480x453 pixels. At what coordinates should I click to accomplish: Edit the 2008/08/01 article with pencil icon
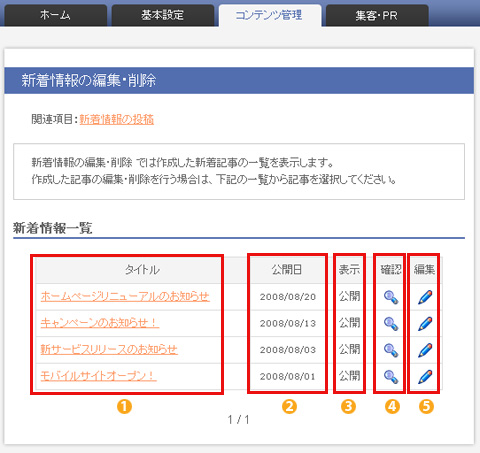[425, 377]
